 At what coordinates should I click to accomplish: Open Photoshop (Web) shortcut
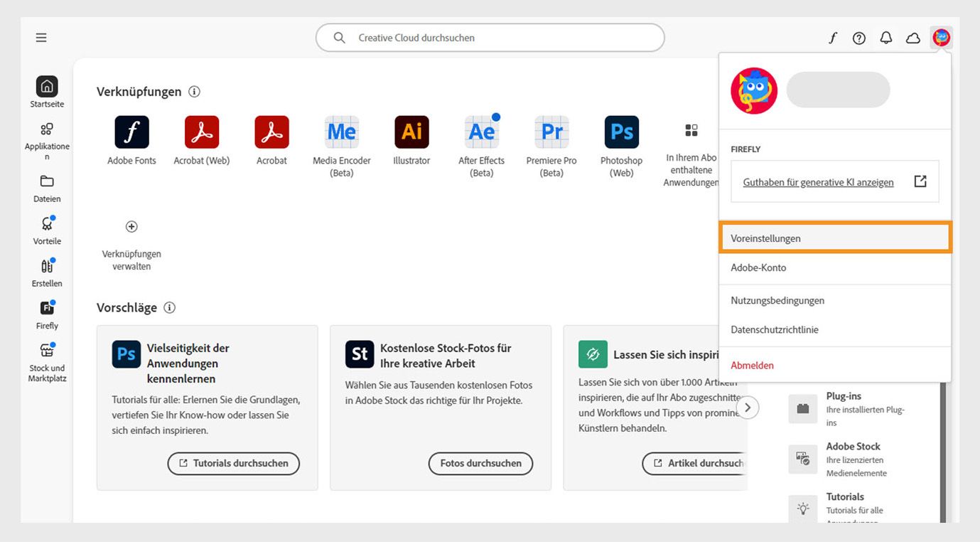tap(622, 132)
